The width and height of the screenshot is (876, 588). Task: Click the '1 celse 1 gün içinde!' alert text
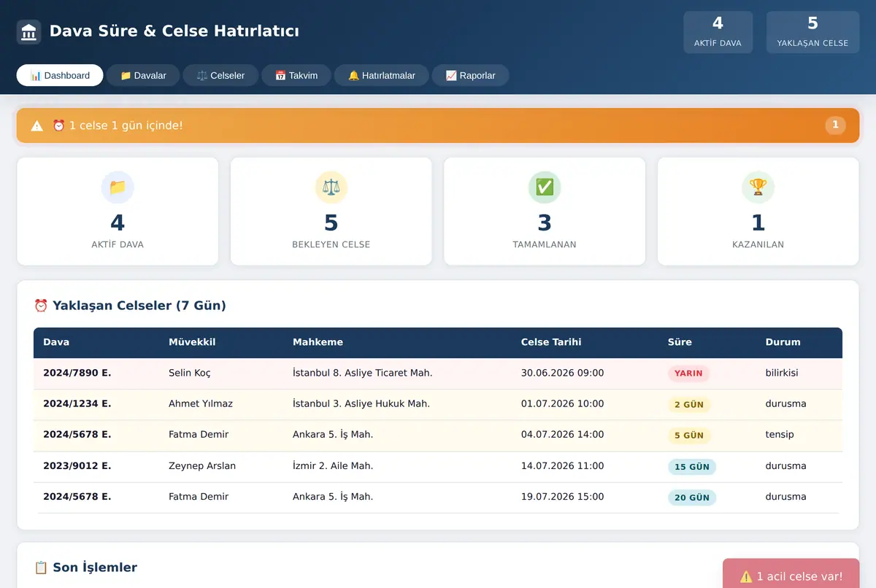click(x=118, y=125)
